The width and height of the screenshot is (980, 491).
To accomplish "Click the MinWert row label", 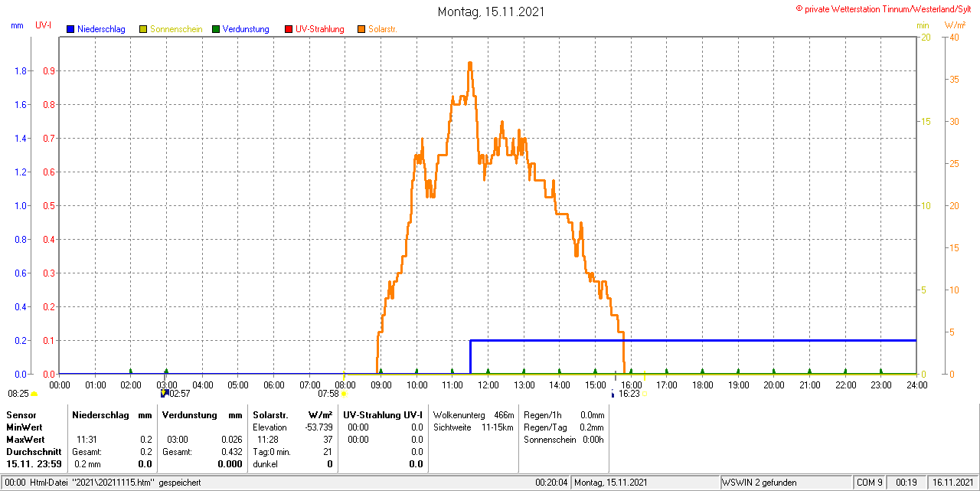I will 24,427.
